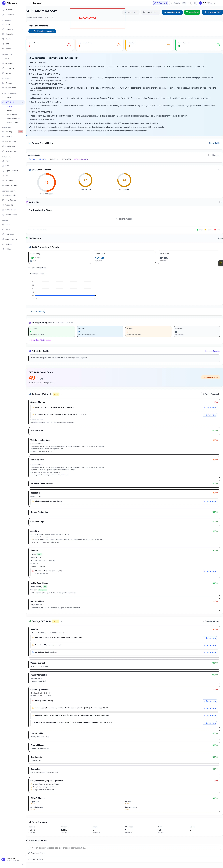Click the AY user avatar in the header
Screen dimensions: 223x868
click(200, 3)
